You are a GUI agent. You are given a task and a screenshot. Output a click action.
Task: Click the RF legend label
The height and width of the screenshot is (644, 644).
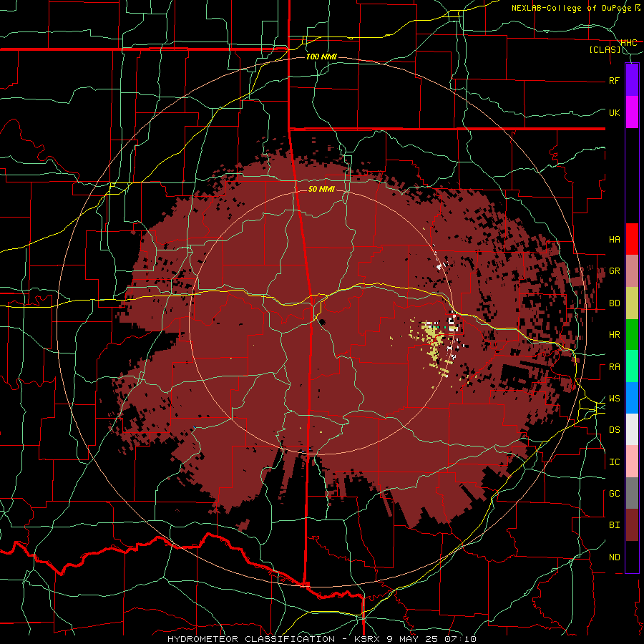[x=614, y=81]
